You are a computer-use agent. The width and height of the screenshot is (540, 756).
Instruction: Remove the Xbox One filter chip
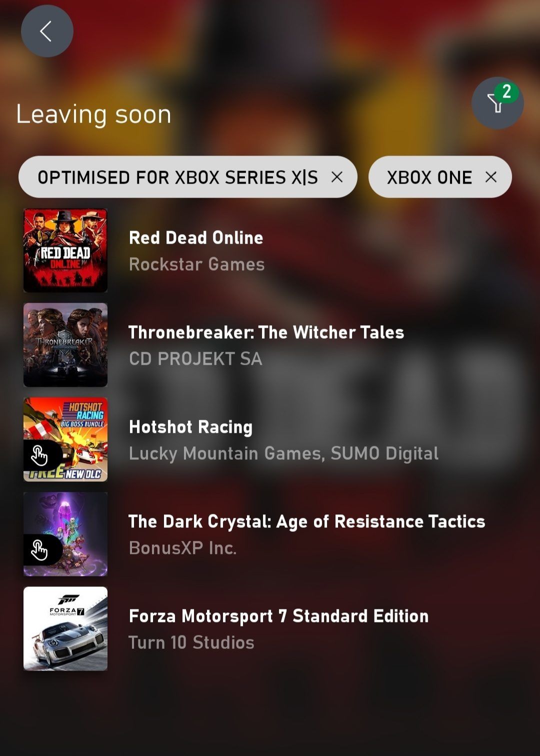pos(491,177)
